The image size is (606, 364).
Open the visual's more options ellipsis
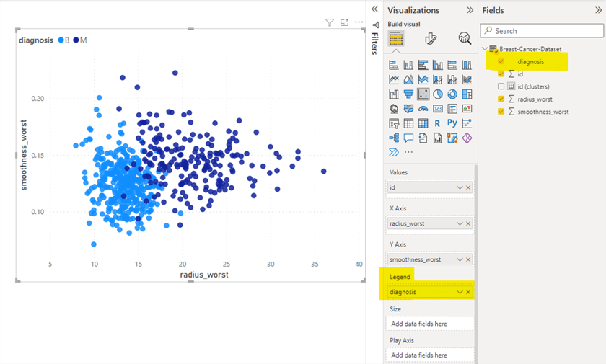point(359,22)
